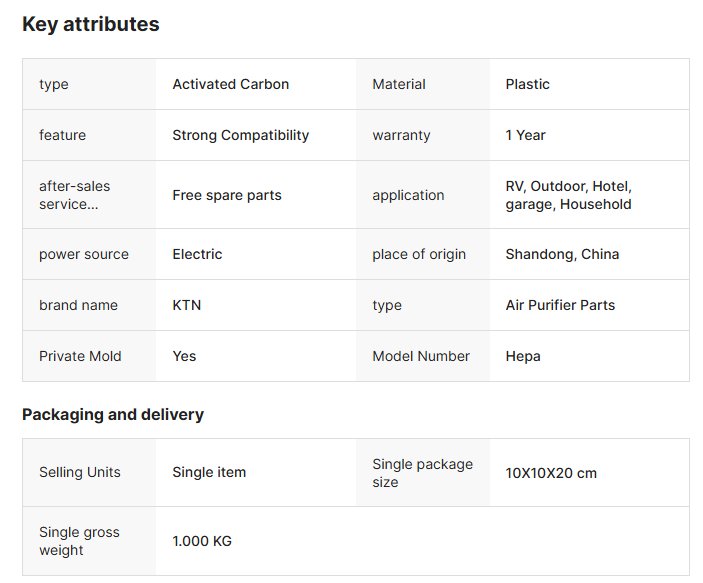The width and height of the screenshot is (703, 583).
Task: Click the Air Purifier Parts value
Action: point(560,305)
